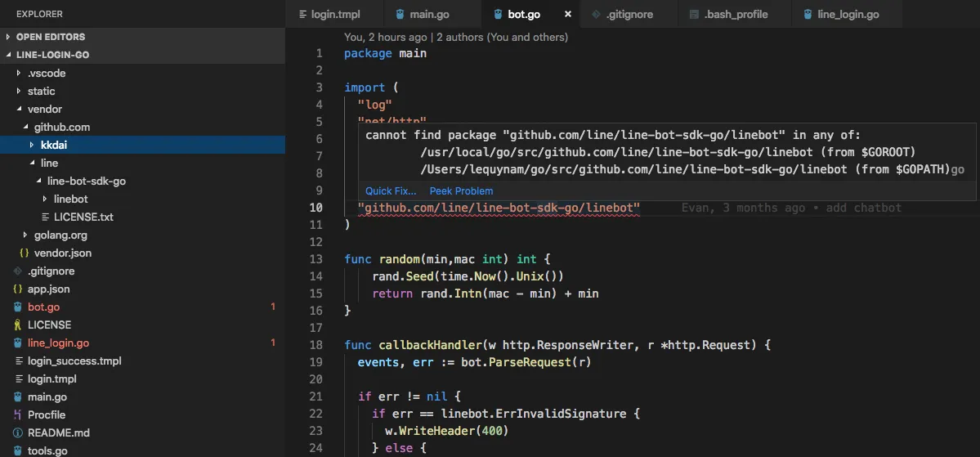
Task: Click package main on line 1
Action: coord(385,54)
